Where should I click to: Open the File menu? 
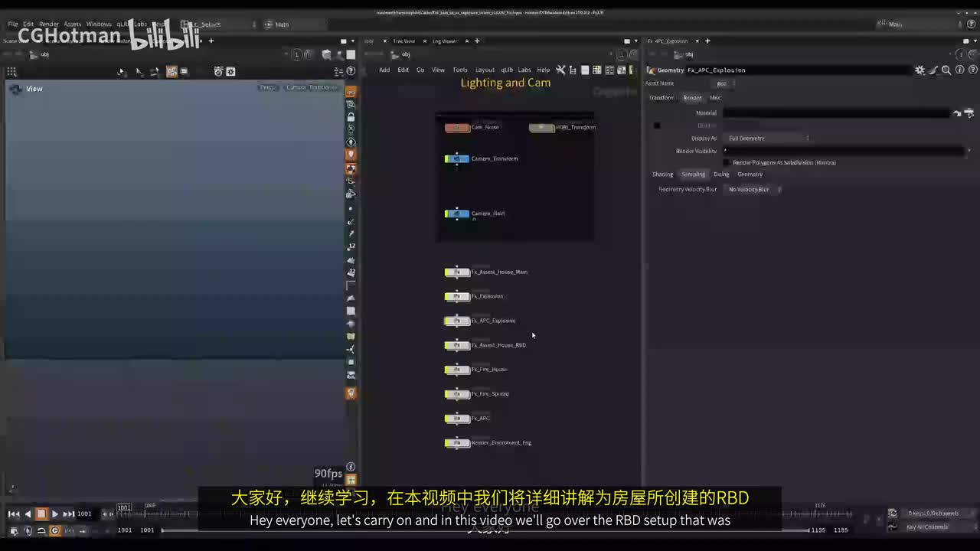tap(13, 24)
